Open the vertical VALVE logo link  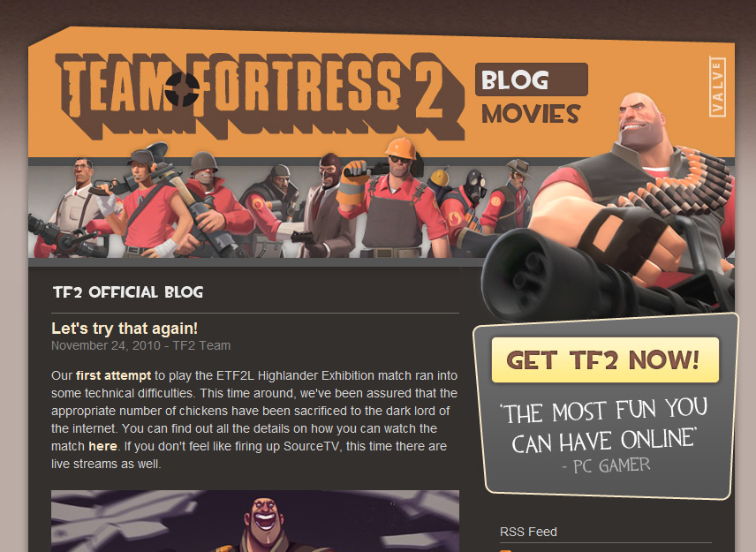[x=717, y=87]
